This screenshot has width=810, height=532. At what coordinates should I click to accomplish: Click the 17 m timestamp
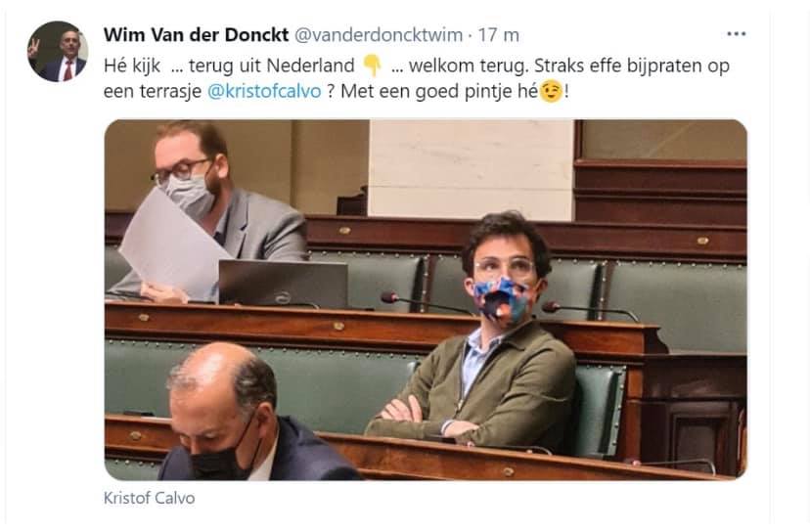(x=499, y=35)
